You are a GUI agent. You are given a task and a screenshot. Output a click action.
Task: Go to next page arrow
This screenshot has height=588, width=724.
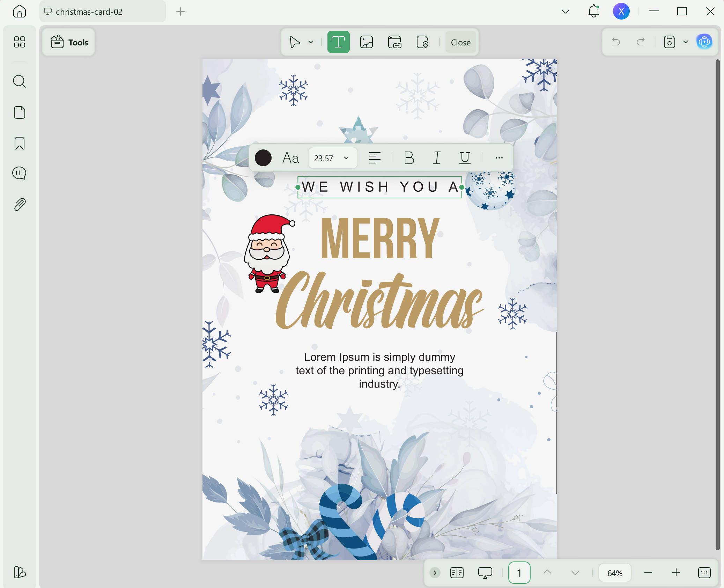pos(575,573)
